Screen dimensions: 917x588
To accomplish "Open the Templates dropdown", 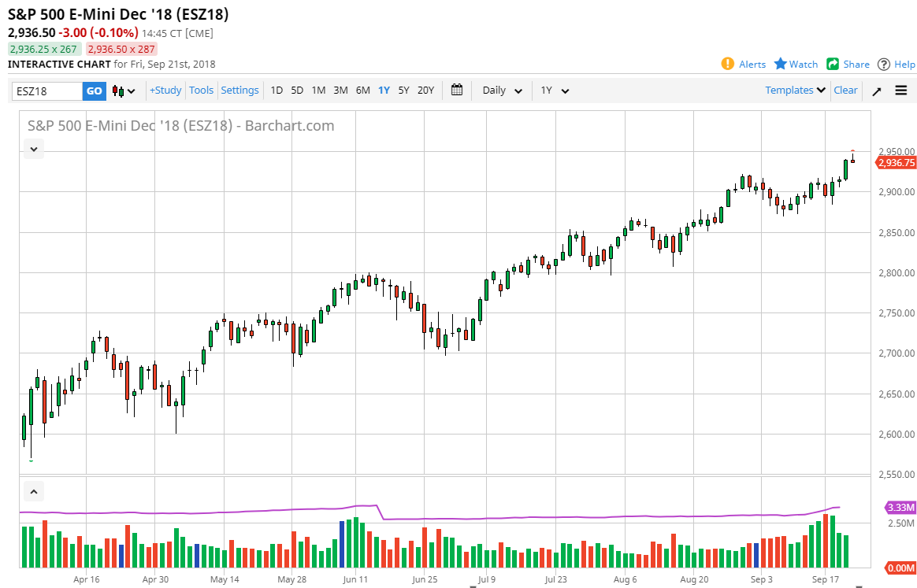I will click(x=794, y=90).
